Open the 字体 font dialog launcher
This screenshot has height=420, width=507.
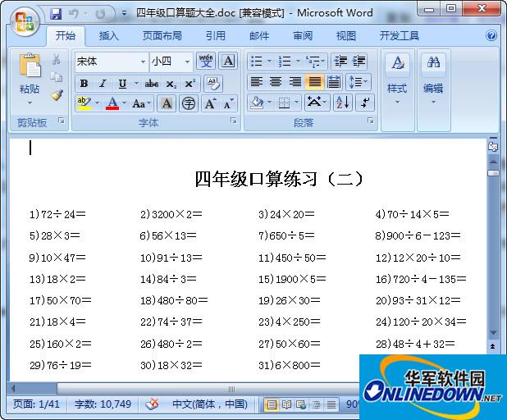click(234, 121)
